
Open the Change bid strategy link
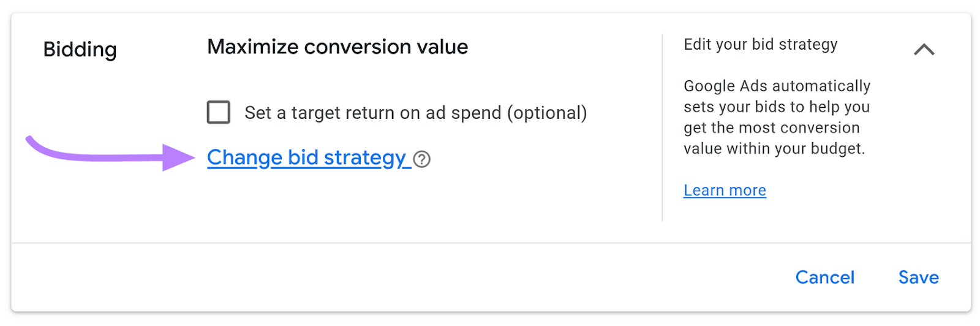pos(306,157)
